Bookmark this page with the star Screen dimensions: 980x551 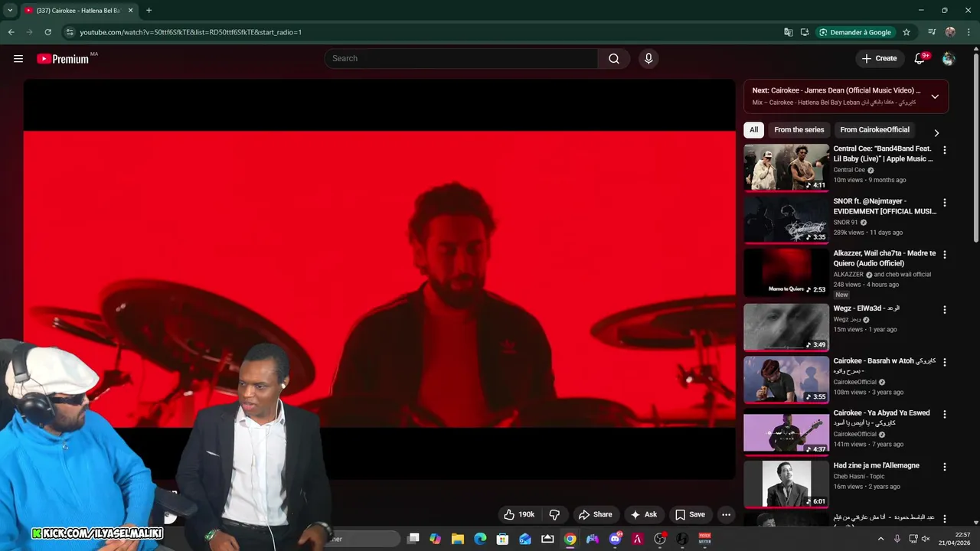point(906,32)
